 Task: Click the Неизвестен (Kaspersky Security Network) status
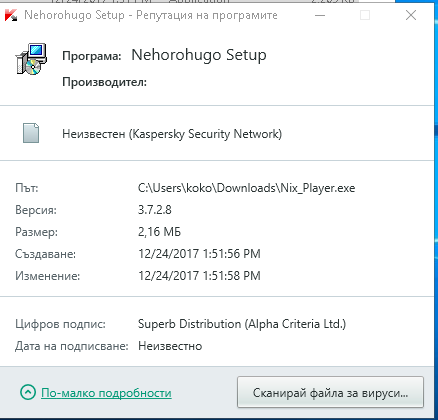(172, 134)
